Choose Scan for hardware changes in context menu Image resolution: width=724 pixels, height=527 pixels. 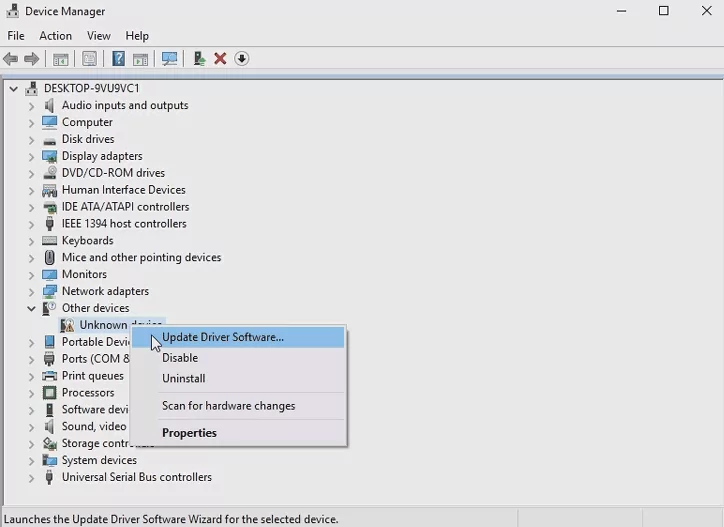pyautogui.click(x=238, y=406)
